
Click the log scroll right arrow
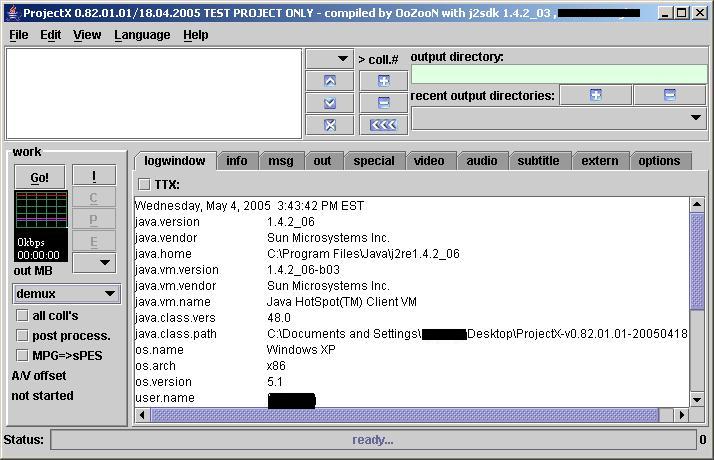(x=682, y=415)
